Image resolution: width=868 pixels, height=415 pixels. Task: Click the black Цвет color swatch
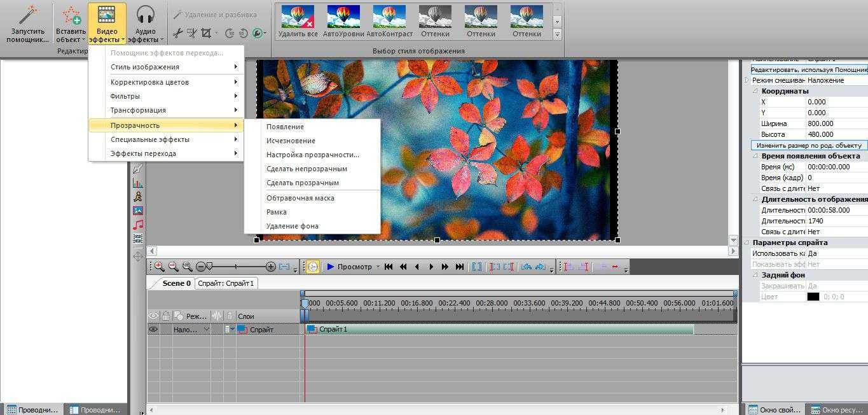(x=813, y=297)
